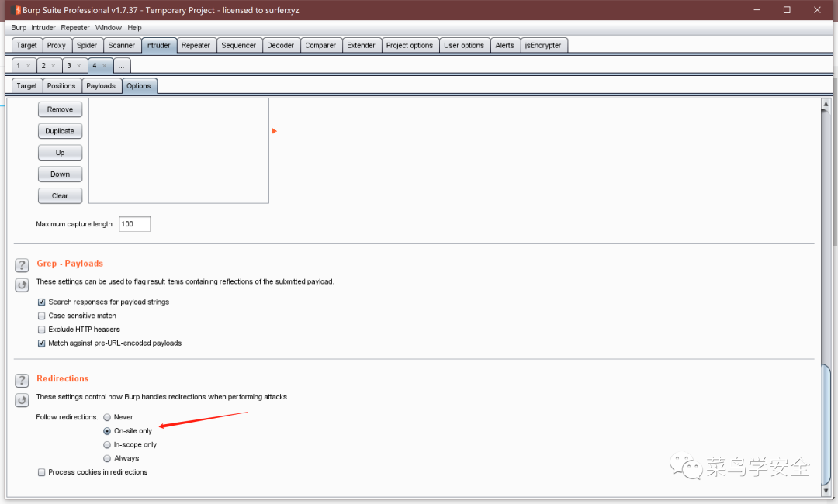Switch to the Target main tab

click(x=26, y=46)
